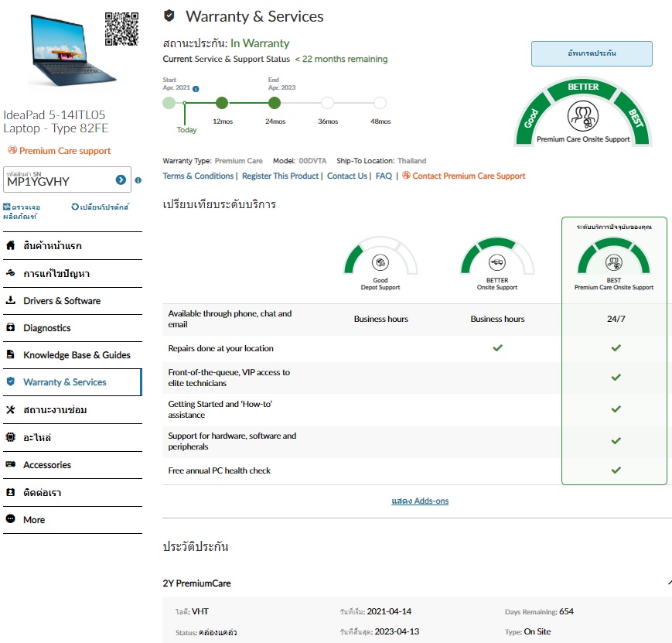Go to Drivers & Software

pos(73,301)
